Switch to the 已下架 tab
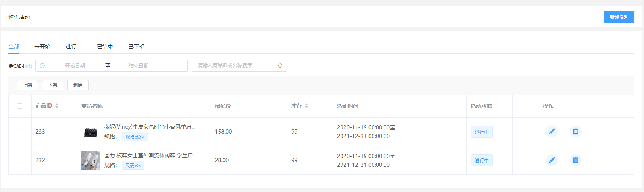 [136, 47]
